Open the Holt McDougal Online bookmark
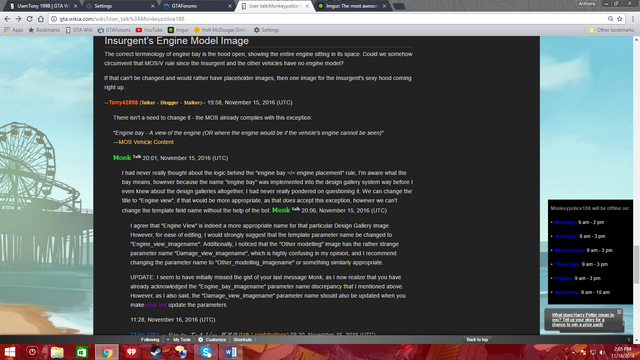This screenshot has width=640, height=360. (x=221, y=30)
